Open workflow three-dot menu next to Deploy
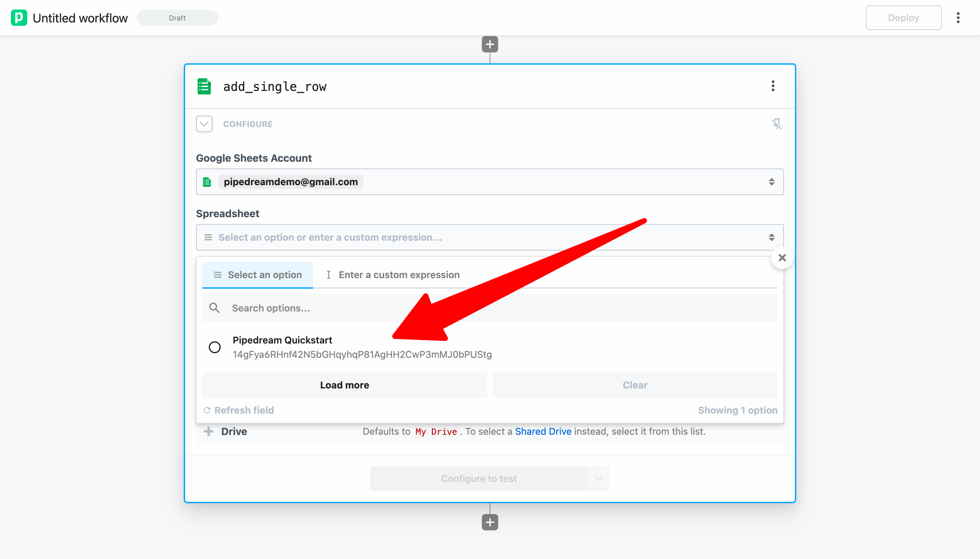 tap(958, 18)
